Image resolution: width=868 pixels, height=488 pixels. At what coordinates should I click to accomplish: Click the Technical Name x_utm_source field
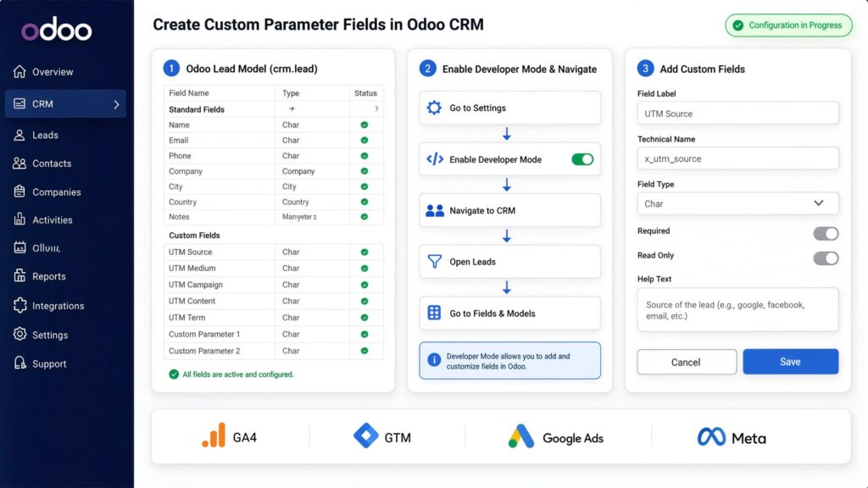737,158
